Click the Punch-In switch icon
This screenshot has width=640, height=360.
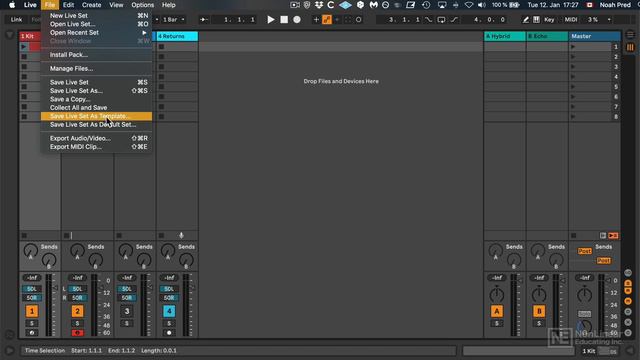[428, 20]
